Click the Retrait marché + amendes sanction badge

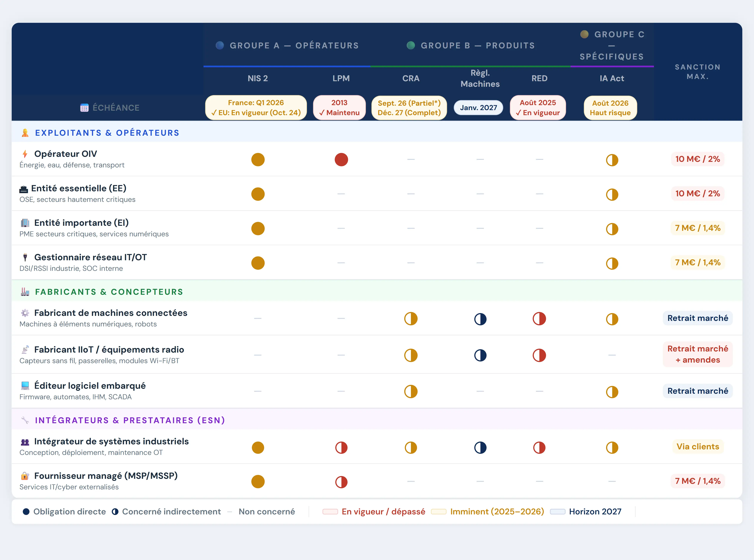697,354
